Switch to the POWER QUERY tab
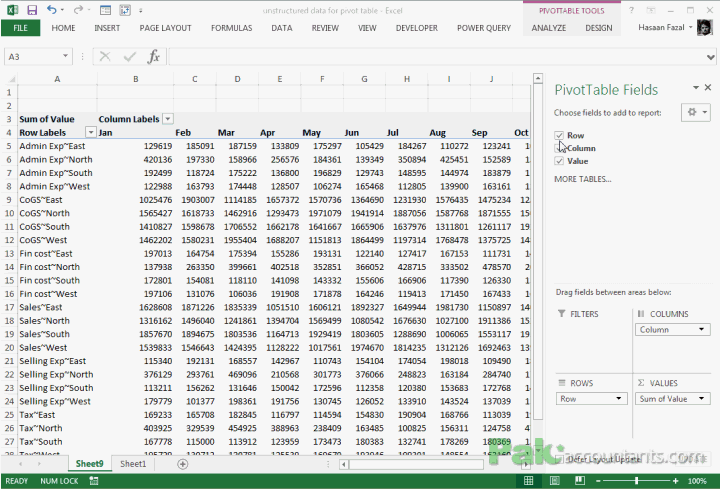Viewport: 720px width, 489px height. 484,28
